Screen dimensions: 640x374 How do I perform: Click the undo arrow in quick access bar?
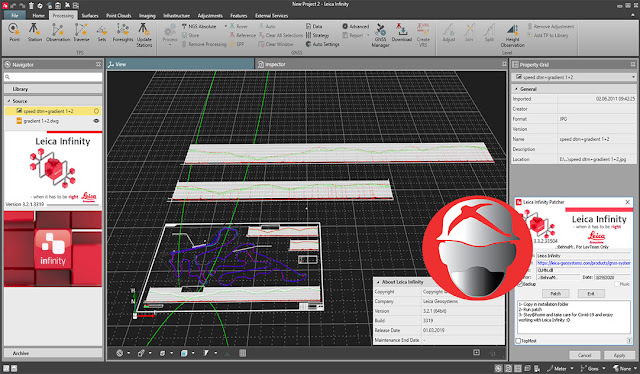point(13,5)
